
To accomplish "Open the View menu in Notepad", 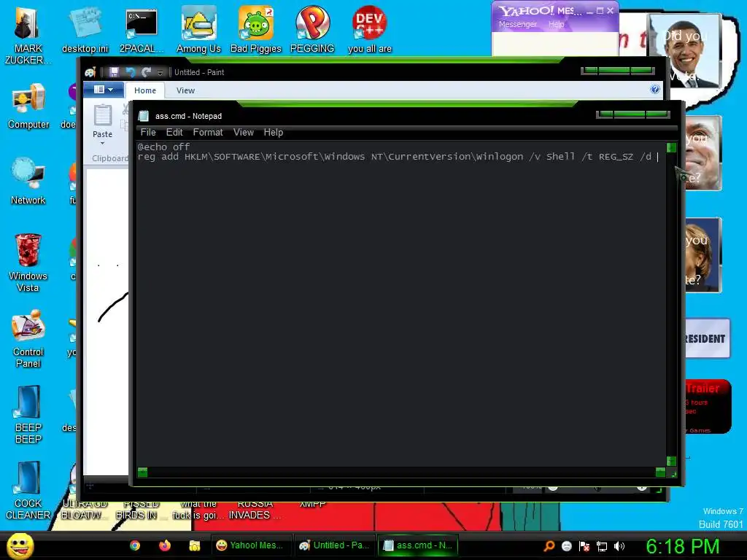I will (244, 133).
